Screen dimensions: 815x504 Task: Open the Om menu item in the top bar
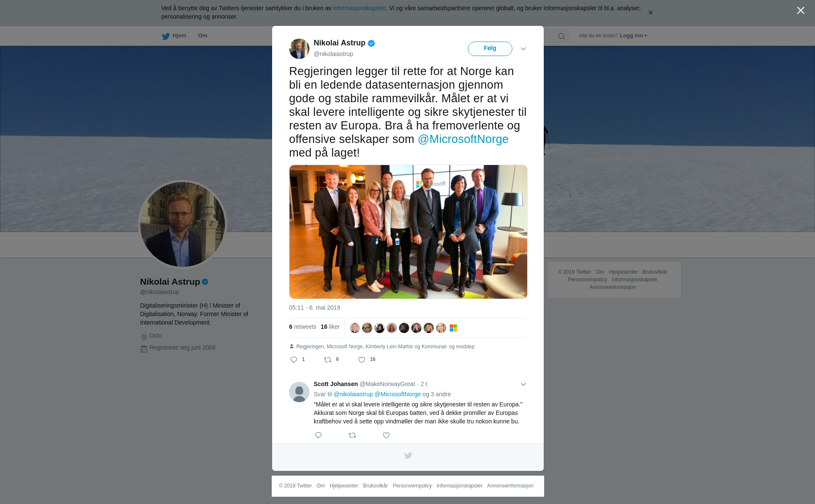pos(203,36)
